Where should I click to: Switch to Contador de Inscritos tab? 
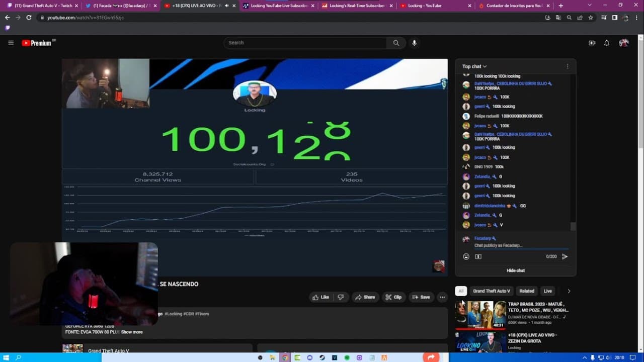point(514,6)
